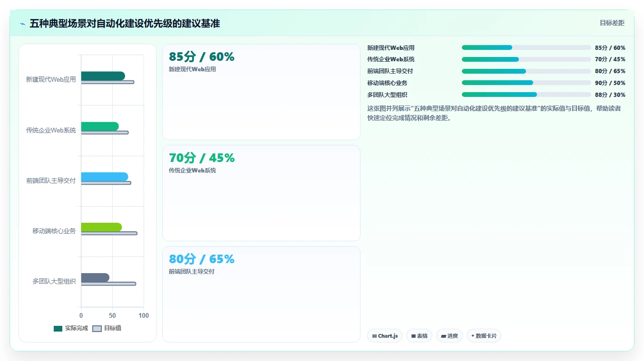The width and height of the screenshot is (644, 361).
Task: Click the grey target bar for 前端团队主导交付
Action: pos(106,183)
